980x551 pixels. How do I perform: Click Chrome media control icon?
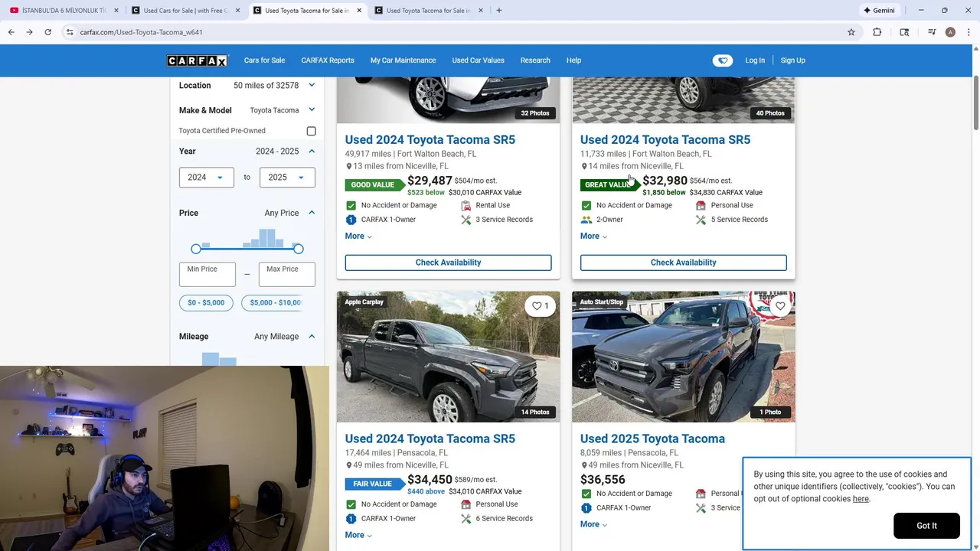coord(932,32)
